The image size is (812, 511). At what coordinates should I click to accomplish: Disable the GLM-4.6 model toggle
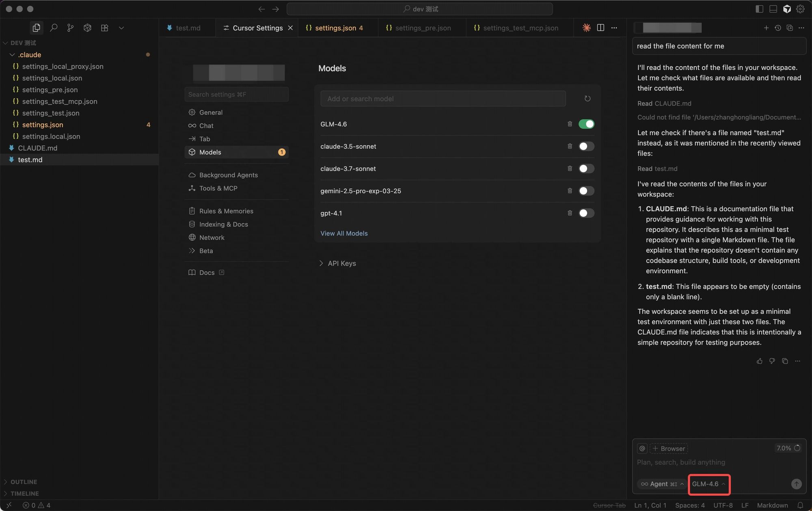[x=586, y=124]
